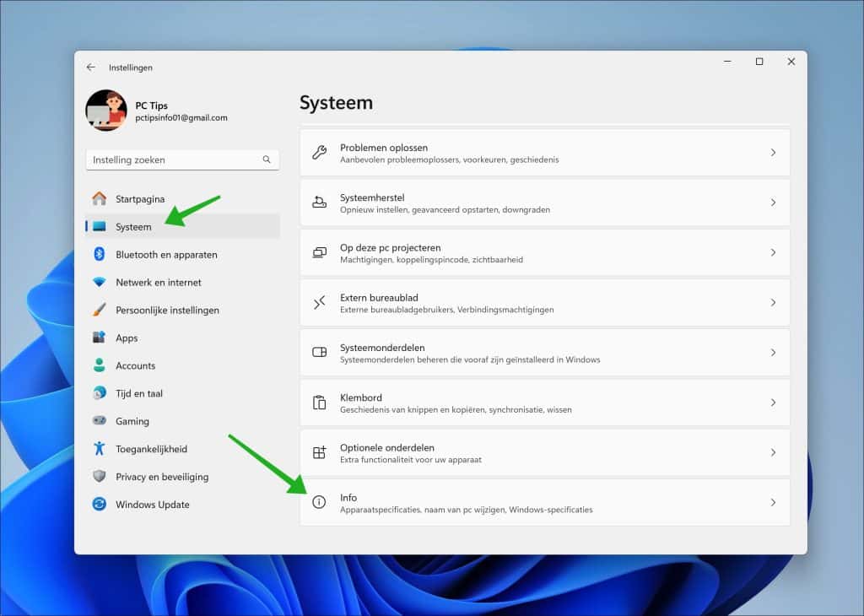Click the Accounts person icon
864x616 pixels.
click(x=100, y=365)
